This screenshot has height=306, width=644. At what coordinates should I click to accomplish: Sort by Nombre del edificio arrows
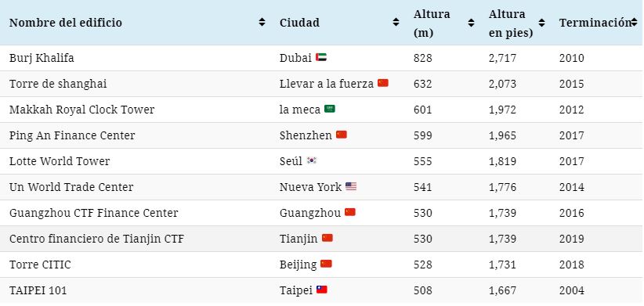(262, 23)
